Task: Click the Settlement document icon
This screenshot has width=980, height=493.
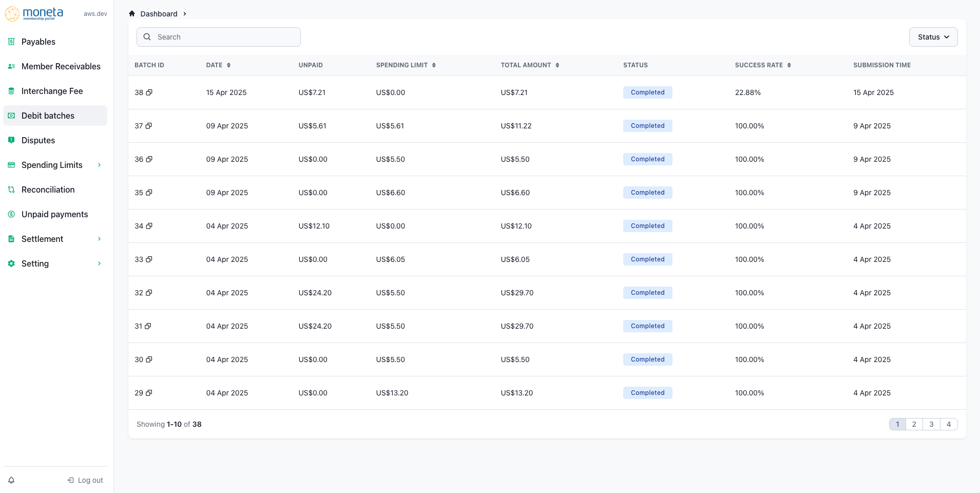Action: pos(11,239)
